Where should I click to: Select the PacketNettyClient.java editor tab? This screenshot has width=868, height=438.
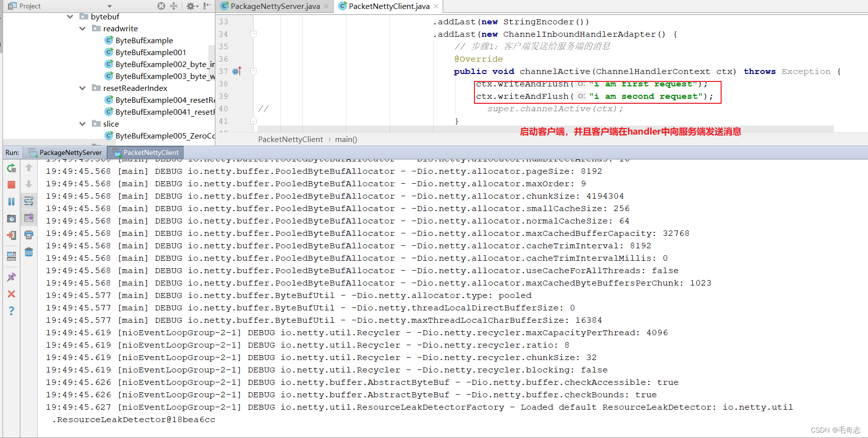pos(389,6)
